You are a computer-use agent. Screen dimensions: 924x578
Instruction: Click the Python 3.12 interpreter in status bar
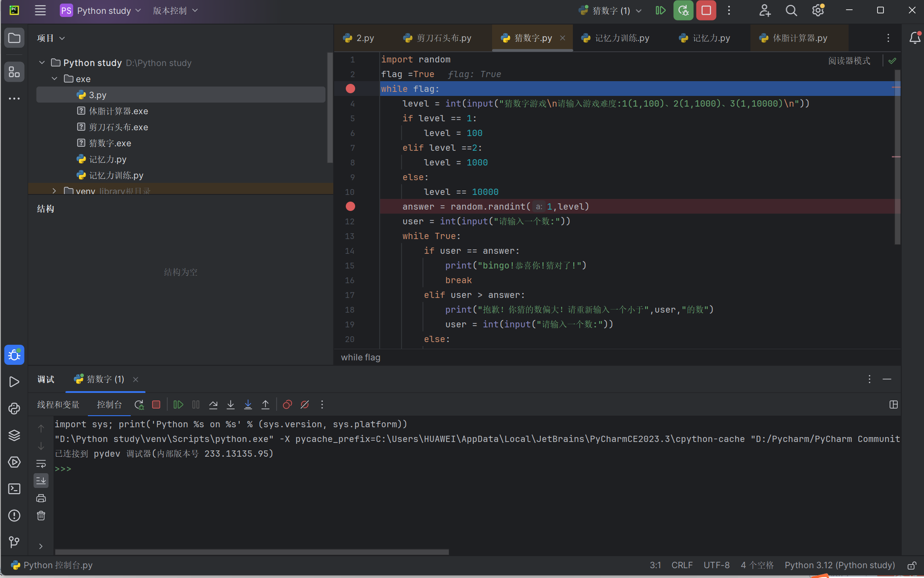pos(840,565)
